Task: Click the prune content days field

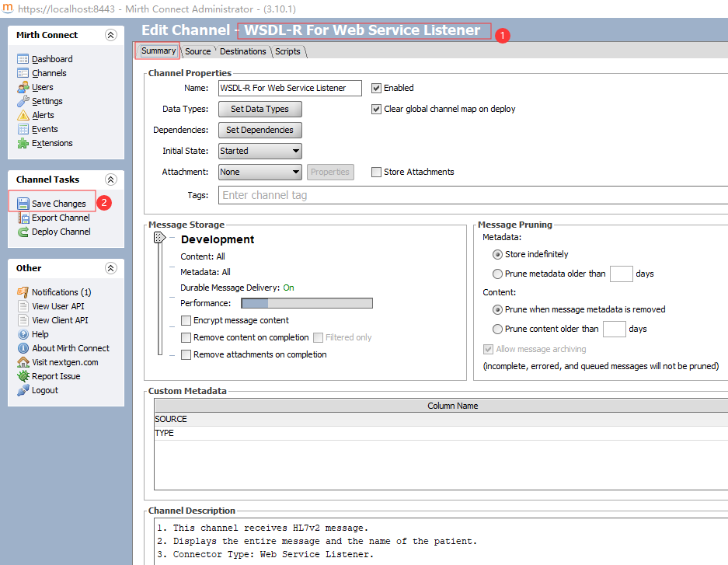Action: coord(615,330)
